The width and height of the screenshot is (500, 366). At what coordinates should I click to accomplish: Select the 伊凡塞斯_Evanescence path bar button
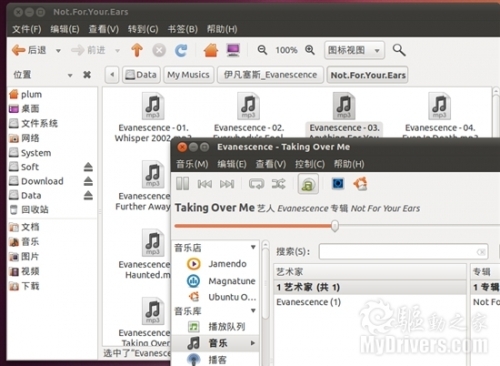click(270, 75)
